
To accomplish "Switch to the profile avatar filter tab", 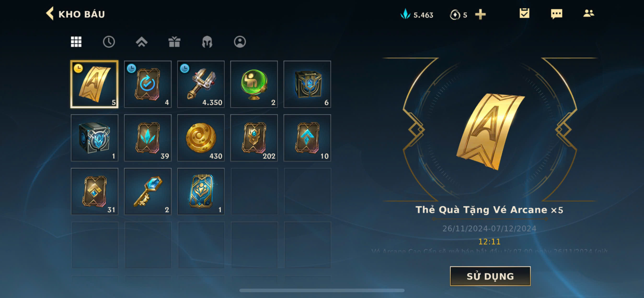I will pos(240,42).
